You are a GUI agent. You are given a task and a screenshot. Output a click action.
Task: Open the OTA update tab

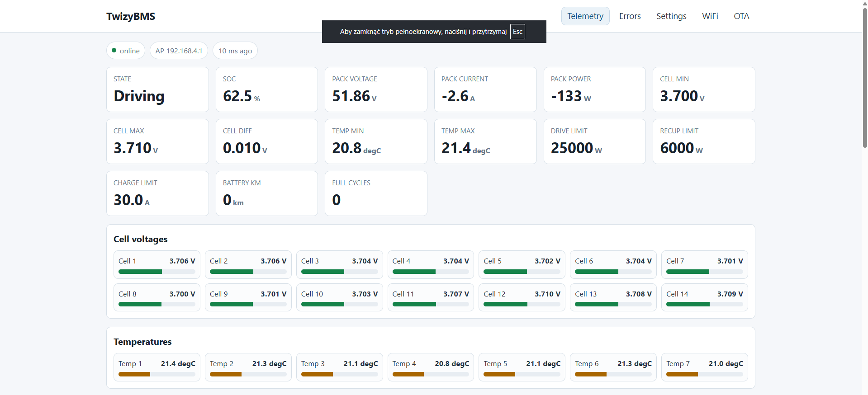pos(741,16)
